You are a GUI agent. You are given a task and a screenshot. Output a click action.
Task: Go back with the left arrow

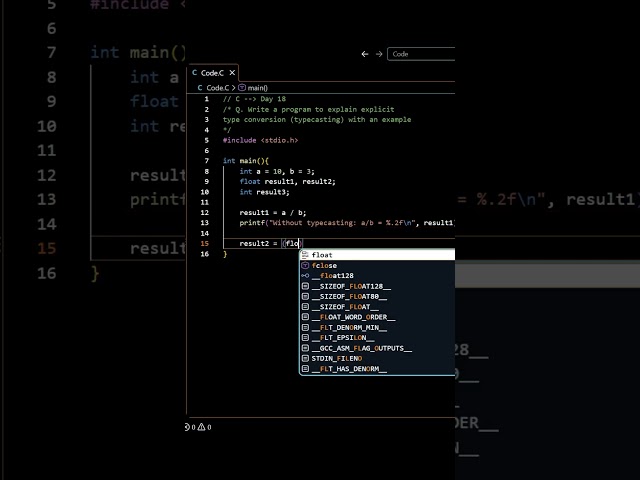pos(365,54)
